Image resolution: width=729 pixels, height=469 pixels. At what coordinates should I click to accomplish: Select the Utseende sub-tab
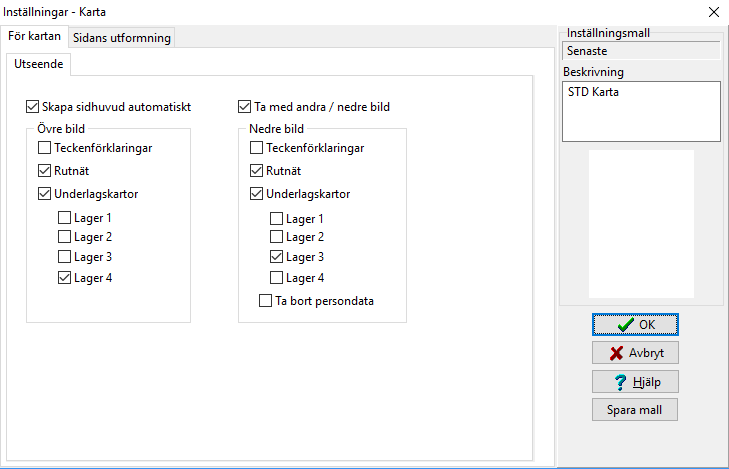click(39, 64)
